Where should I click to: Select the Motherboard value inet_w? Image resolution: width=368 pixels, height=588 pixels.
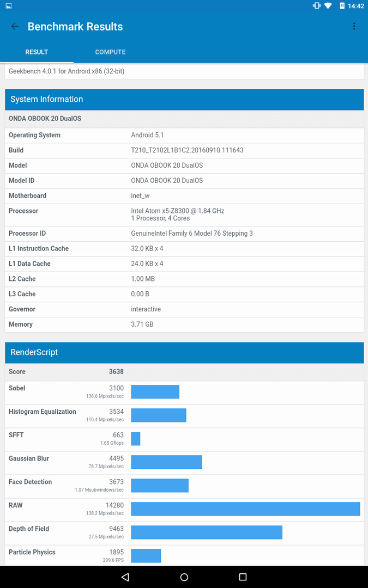pos(140,196)
